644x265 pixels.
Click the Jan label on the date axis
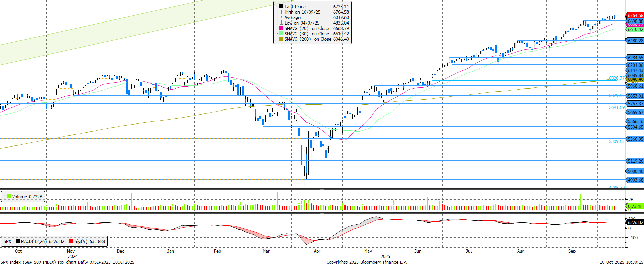point(170,251)
